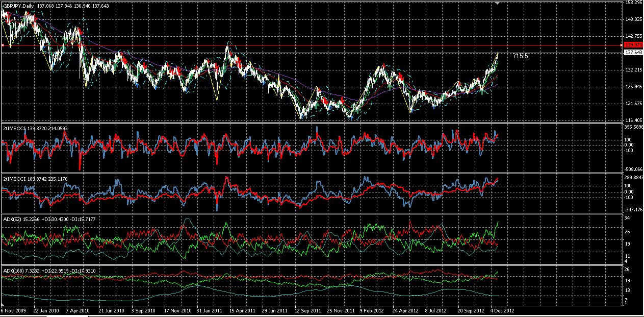Click the 29 Jun 2011 date label
Screen dimensions: 644x317
pos(274,310)
